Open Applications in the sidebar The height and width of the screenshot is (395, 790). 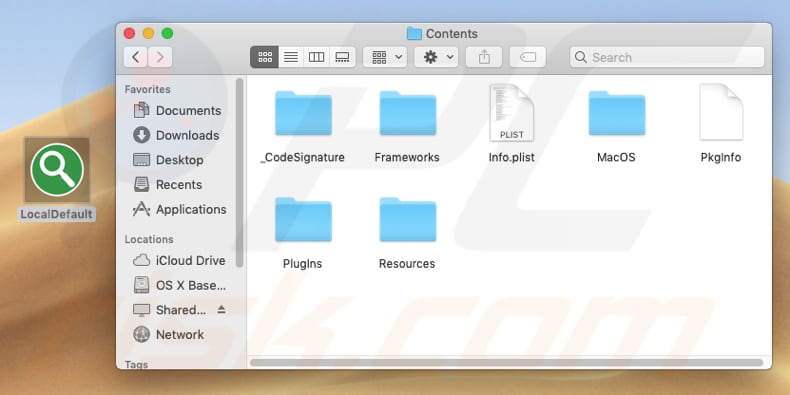pos(179,209)
